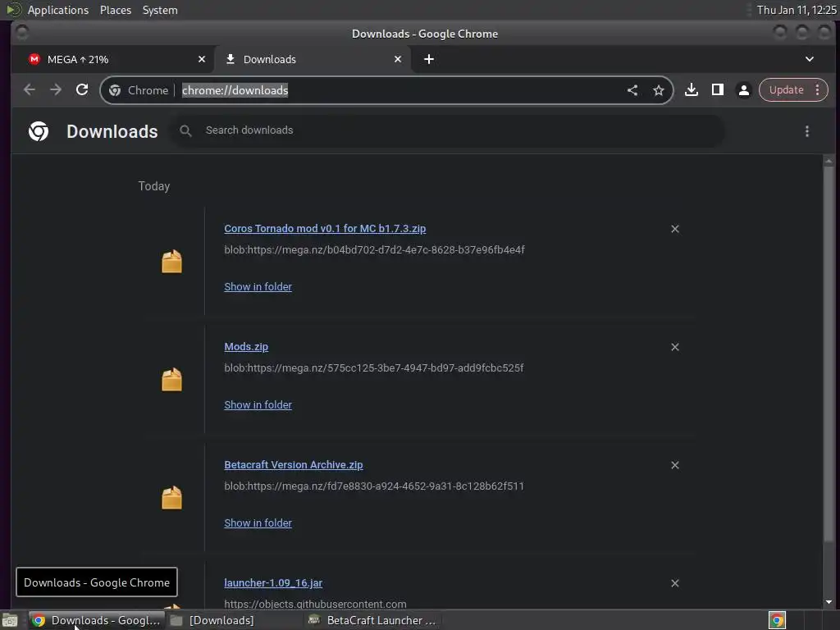
Task: Share this page via share icon
Action: 632,90
